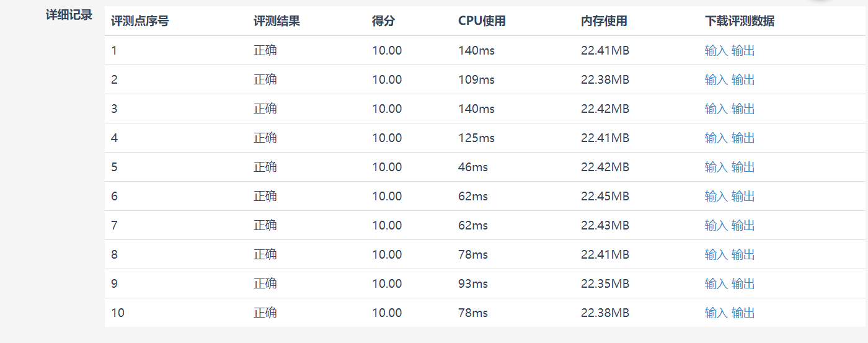
Task: Download 输出 for test point 6
Action: tap(743, 197)
